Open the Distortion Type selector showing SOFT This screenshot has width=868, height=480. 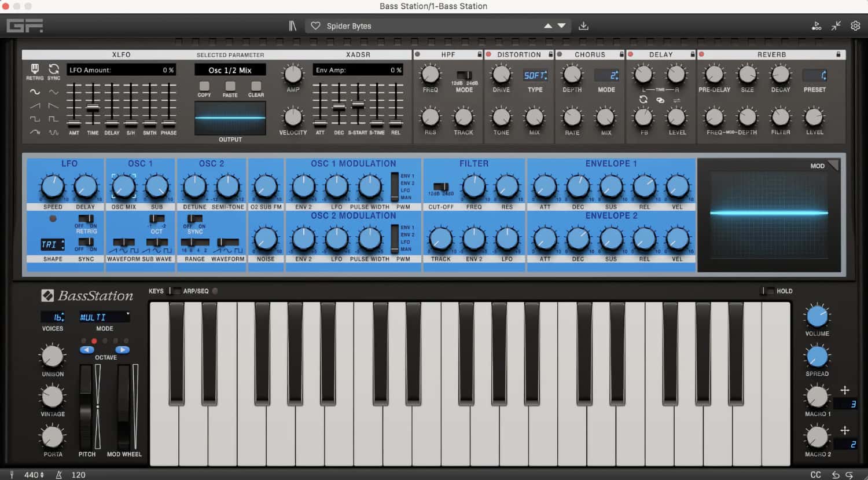point(535,76)
